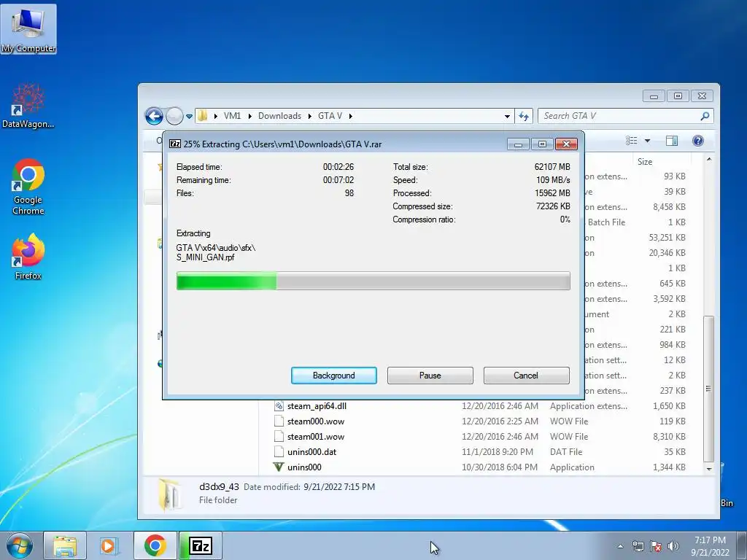Select steam_api64.dll file

tap(317, 406)
